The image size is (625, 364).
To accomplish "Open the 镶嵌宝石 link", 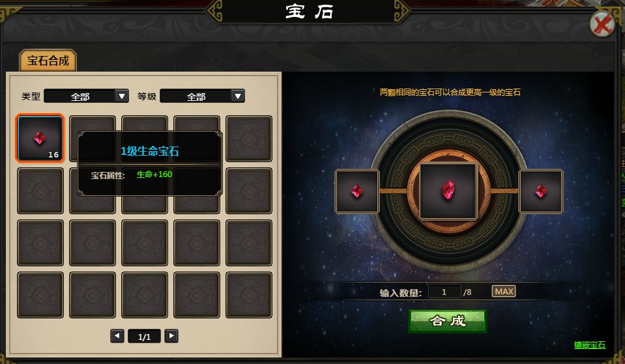I will tap(590, 345).
